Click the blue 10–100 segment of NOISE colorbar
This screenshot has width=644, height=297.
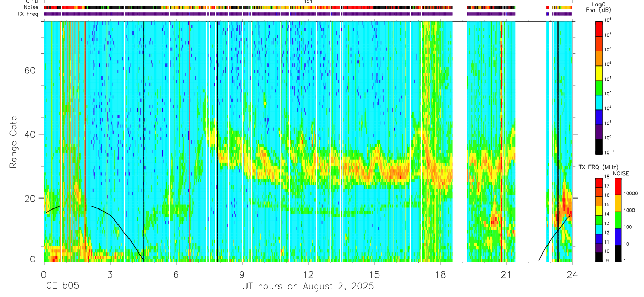618,236
